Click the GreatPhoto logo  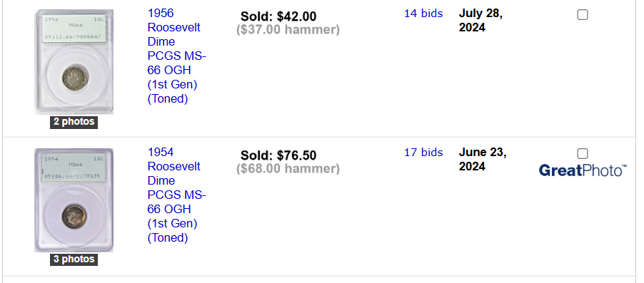coord(583,170)
